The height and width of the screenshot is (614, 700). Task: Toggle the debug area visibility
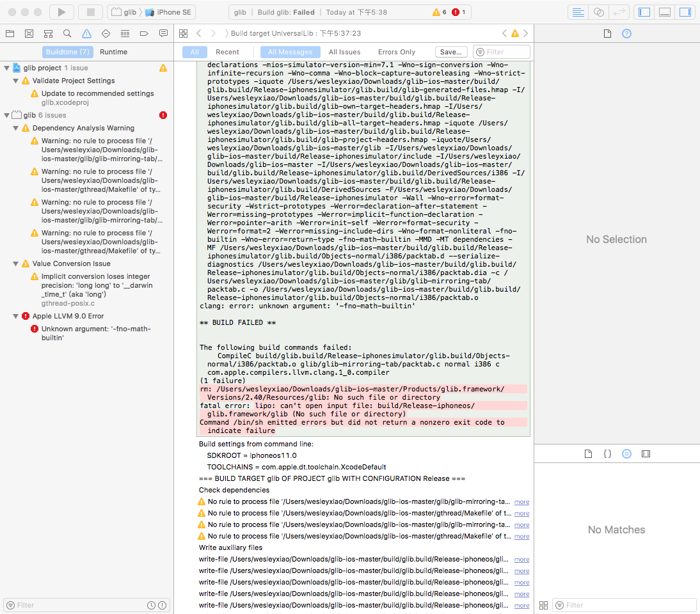click(x=665, y=12)
